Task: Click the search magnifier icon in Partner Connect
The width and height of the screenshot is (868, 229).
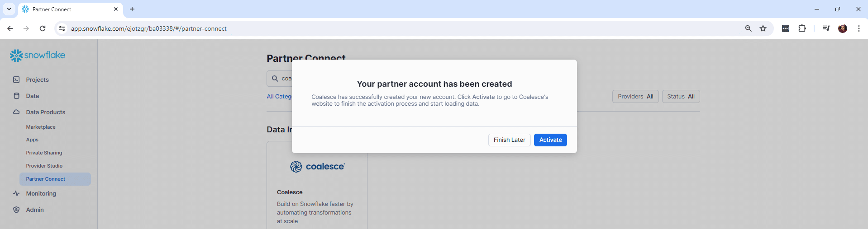Action: (275, 79)
